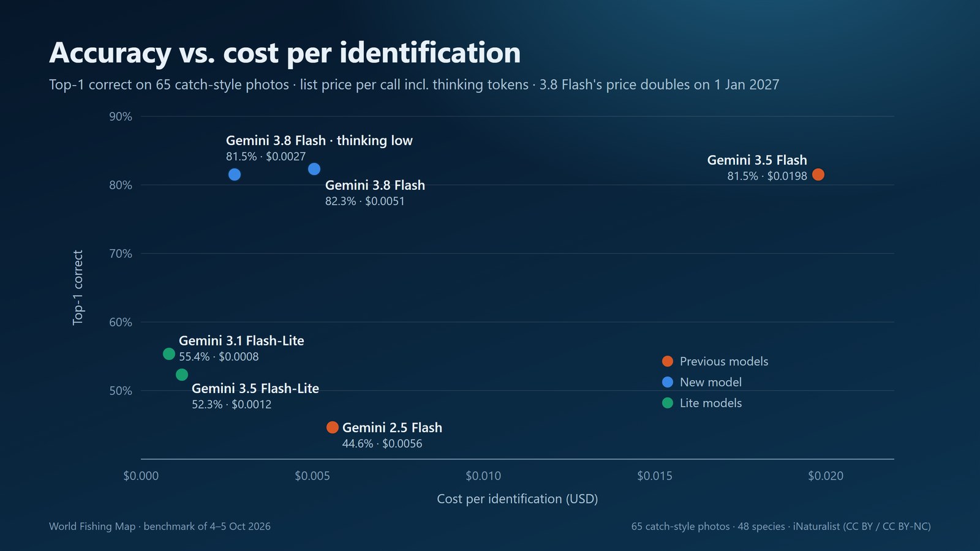Click the green Lite models legend swatch

click(668, 403)
